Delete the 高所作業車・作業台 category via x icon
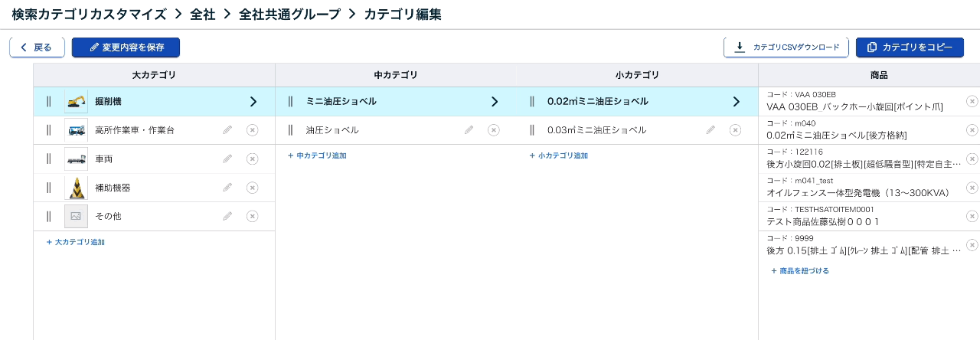980x340 pixels. pos(252,130)
